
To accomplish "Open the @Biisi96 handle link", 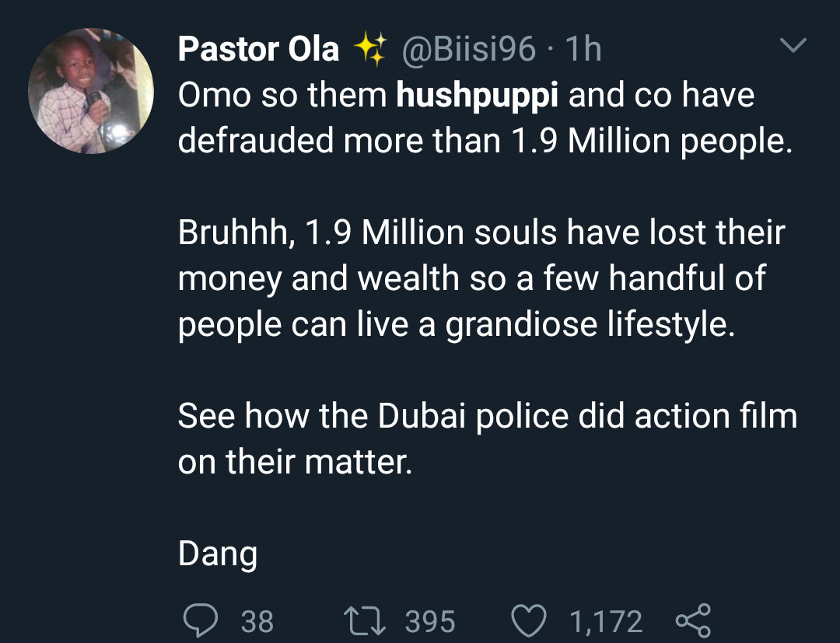I will point(468,50).
